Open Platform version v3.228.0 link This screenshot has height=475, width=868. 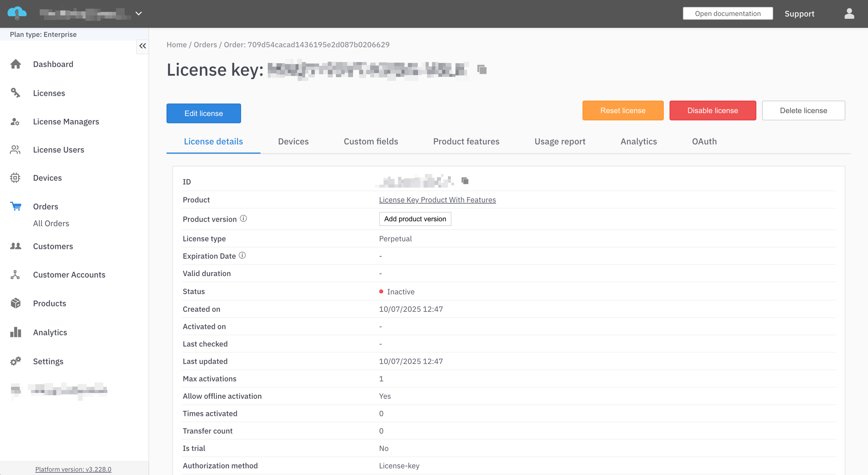73,469
